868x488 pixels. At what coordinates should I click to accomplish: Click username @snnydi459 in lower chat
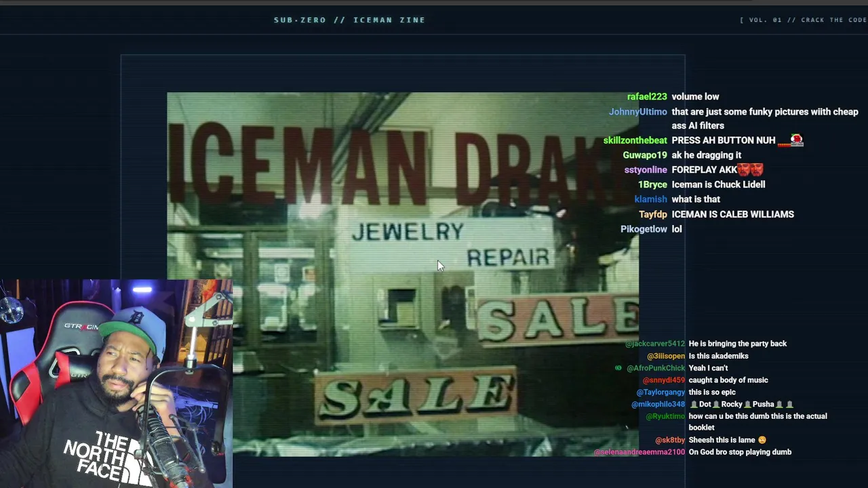tap(664, 380)
